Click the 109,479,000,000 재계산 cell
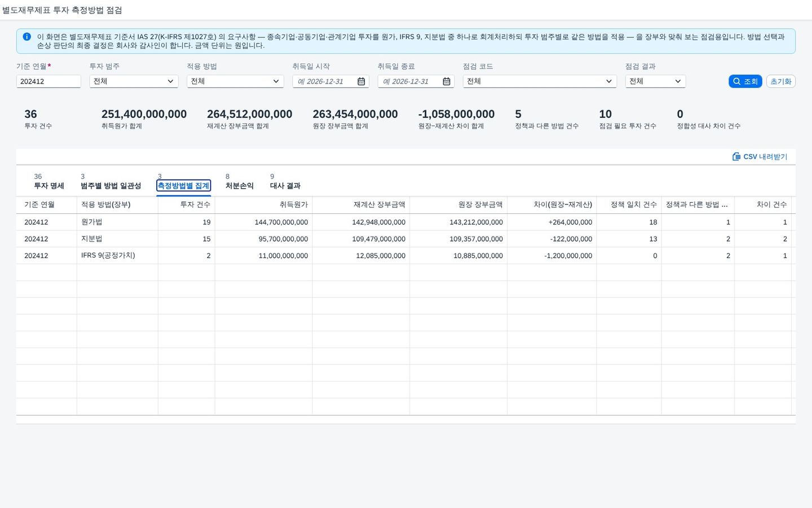Image resolution: width=812 pixels, height=508 pixels. pos(361,239)
